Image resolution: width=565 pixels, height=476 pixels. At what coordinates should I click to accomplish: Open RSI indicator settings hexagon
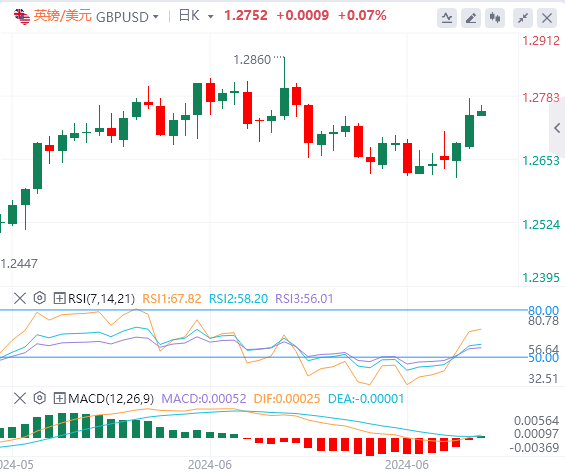pos(40,298)
